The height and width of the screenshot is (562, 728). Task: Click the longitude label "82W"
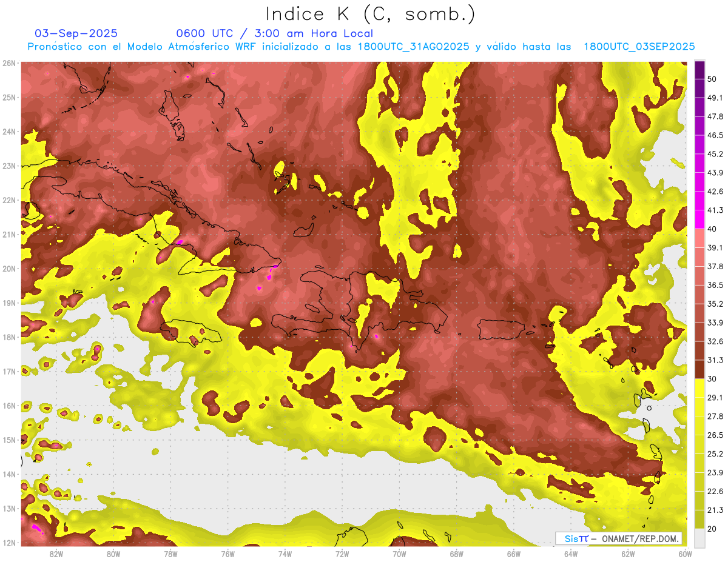coord(56,554)
